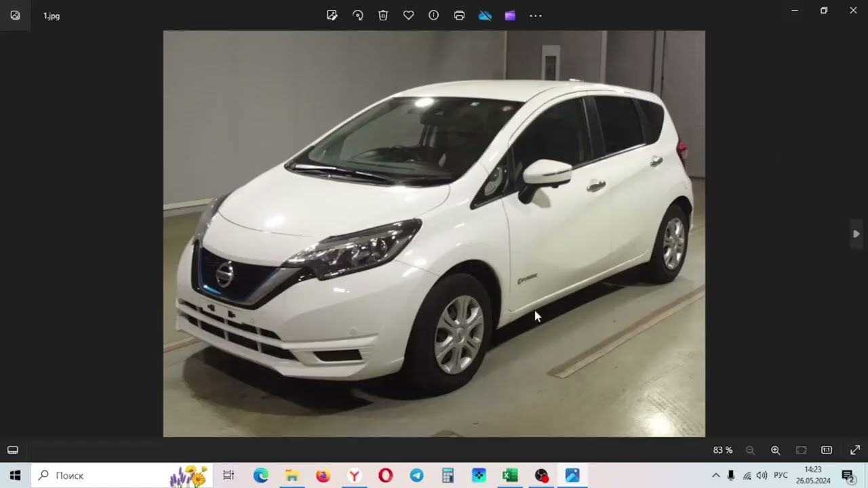Open Calculator from the taskbar
The image size is (868, 488).
pyautogui.click(x=448, y=475)
